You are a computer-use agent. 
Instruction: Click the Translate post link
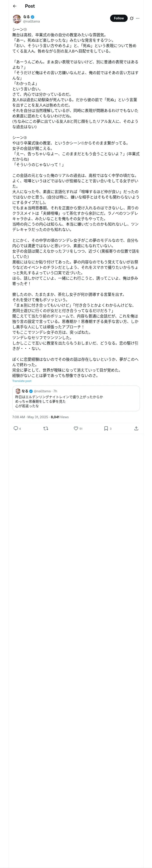[22, 381]
